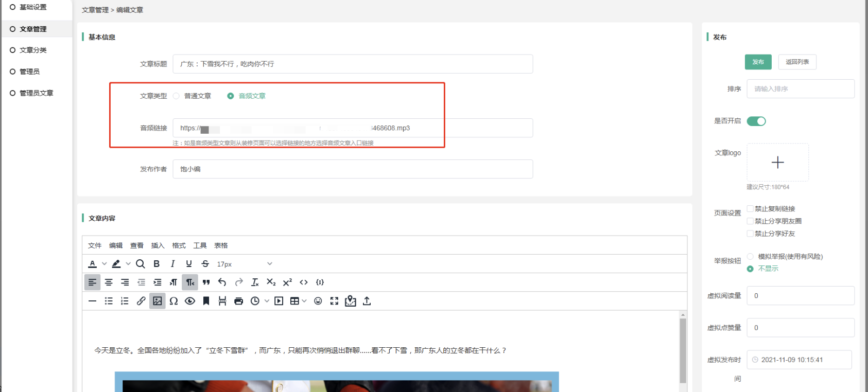Apply superscript formatting

tap(287, 282)
